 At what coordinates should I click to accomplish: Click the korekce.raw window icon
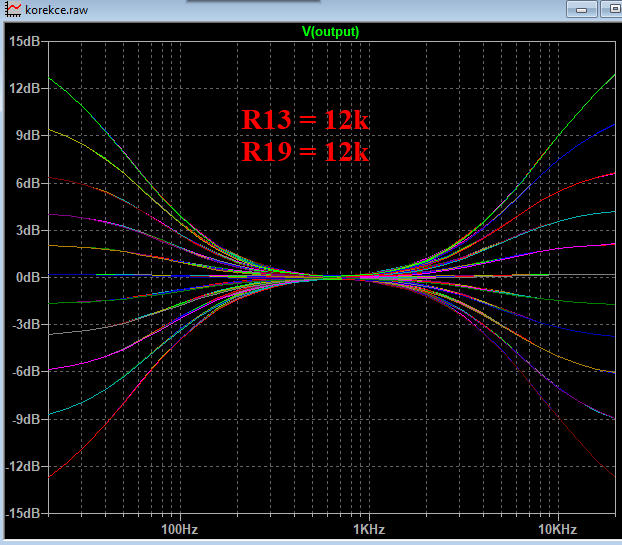13,9
